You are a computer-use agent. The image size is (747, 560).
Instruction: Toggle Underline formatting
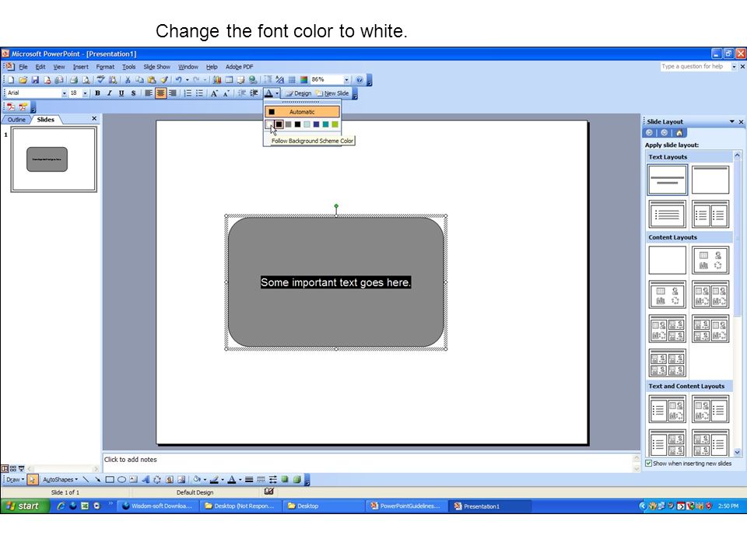pyautogui.click(x=121, y=93)
